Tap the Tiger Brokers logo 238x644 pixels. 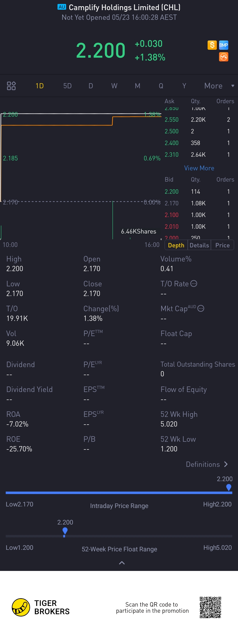tap(21, 607)
